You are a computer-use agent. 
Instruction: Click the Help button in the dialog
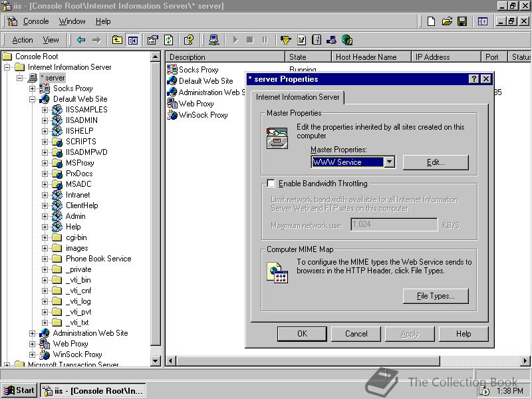464,334
